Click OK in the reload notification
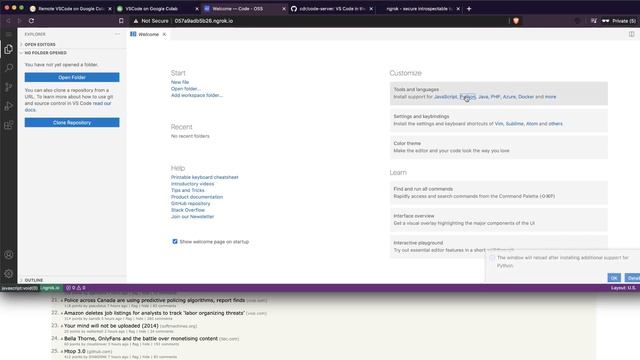 tap(614, 278)
